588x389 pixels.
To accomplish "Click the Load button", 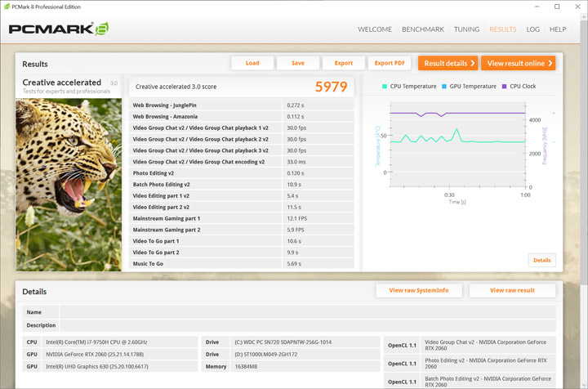I will (x=252, y=63).
